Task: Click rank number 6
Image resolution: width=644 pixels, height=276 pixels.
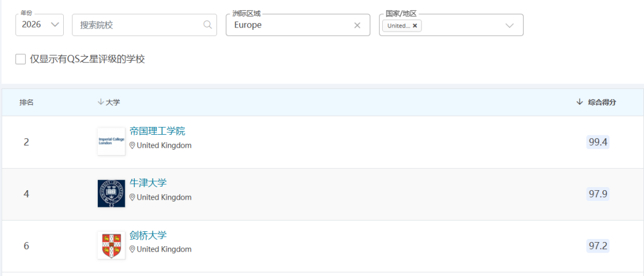Action: (x=26, y=246)
